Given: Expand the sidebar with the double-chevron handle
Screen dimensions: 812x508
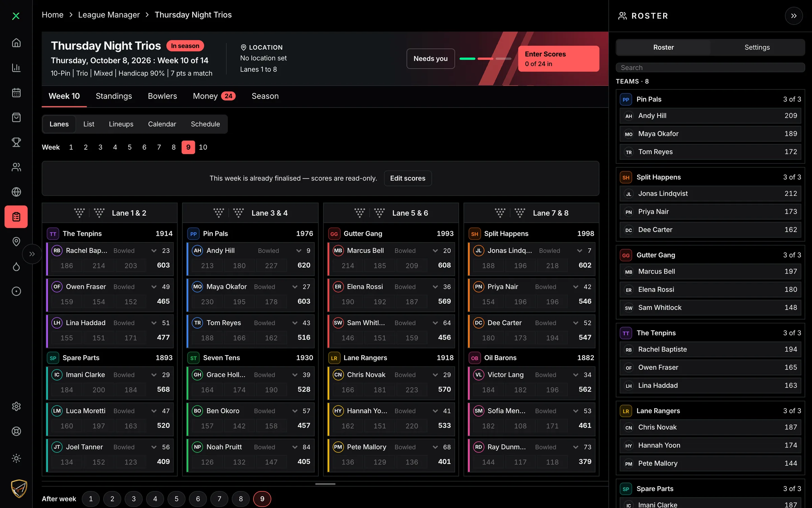Looking at the screenshot, I should [x=32, y=254].
